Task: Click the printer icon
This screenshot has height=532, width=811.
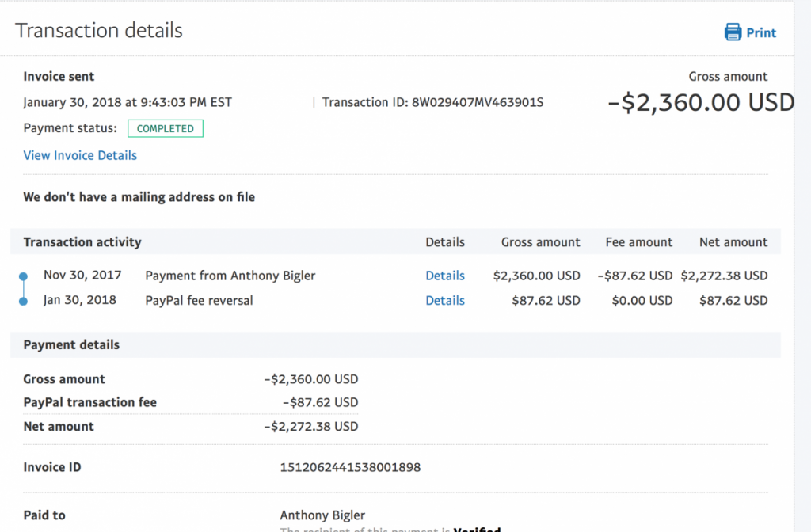Action: click(733, 32)
